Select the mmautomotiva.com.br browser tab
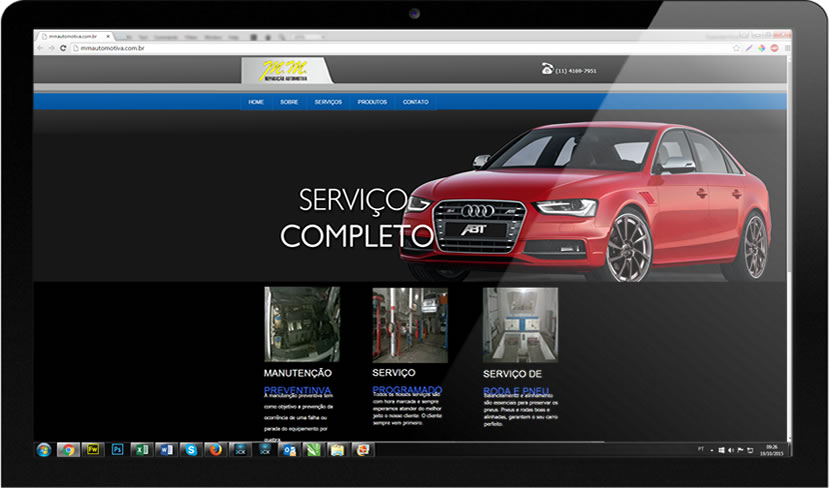830x488 pixels. [x=73, y=37]
